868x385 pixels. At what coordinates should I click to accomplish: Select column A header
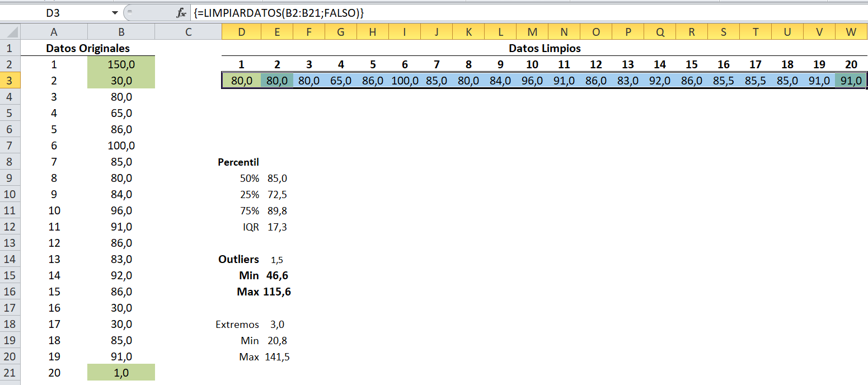click(54, 32)
